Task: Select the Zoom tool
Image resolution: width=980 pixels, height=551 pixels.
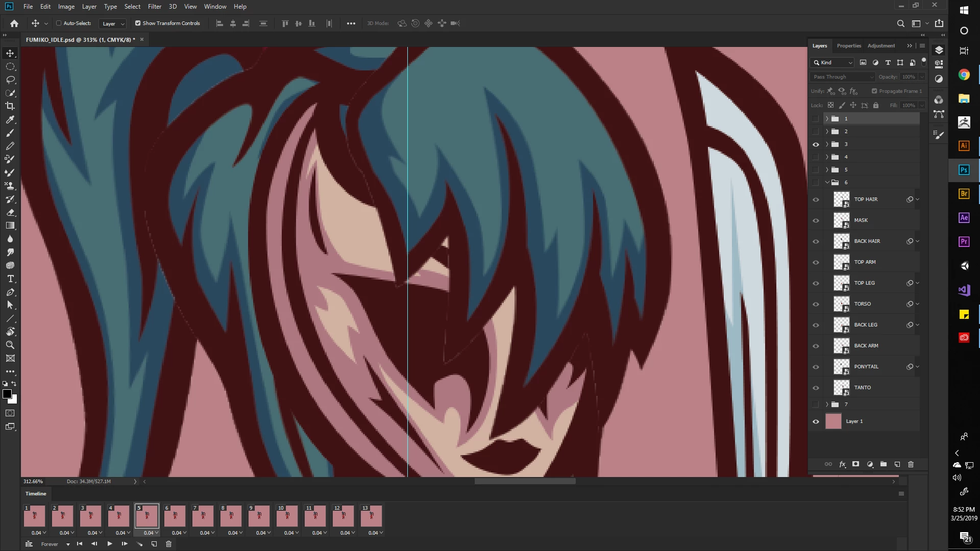Action: (10, 345)
